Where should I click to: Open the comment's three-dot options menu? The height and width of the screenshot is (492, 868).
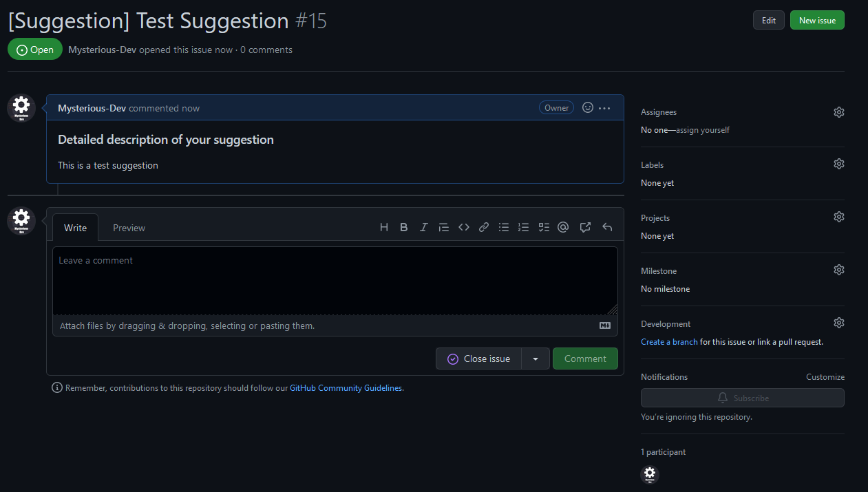tap(604, 108)
